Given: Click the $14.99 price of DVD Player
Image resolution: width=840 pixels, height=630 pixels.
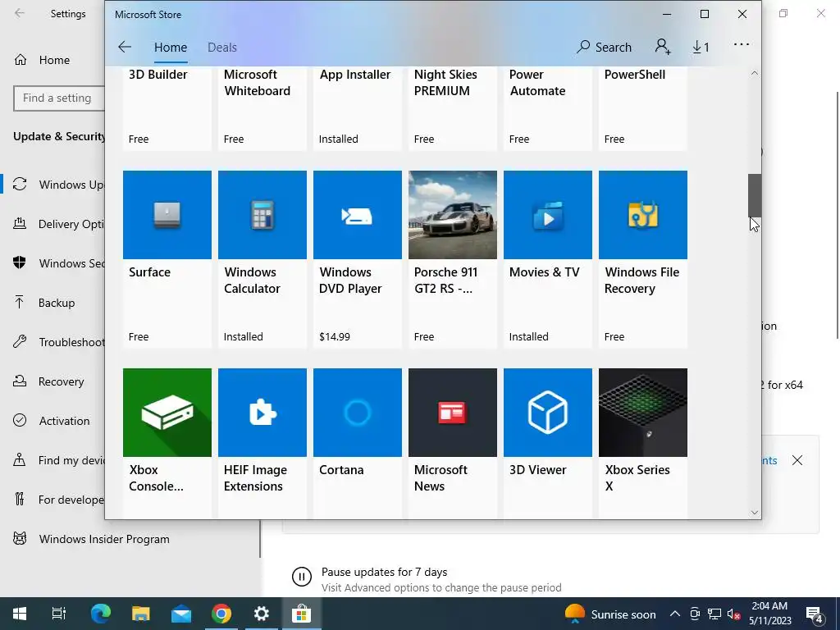Looking at the screenshot, I should tap(335, 337).
